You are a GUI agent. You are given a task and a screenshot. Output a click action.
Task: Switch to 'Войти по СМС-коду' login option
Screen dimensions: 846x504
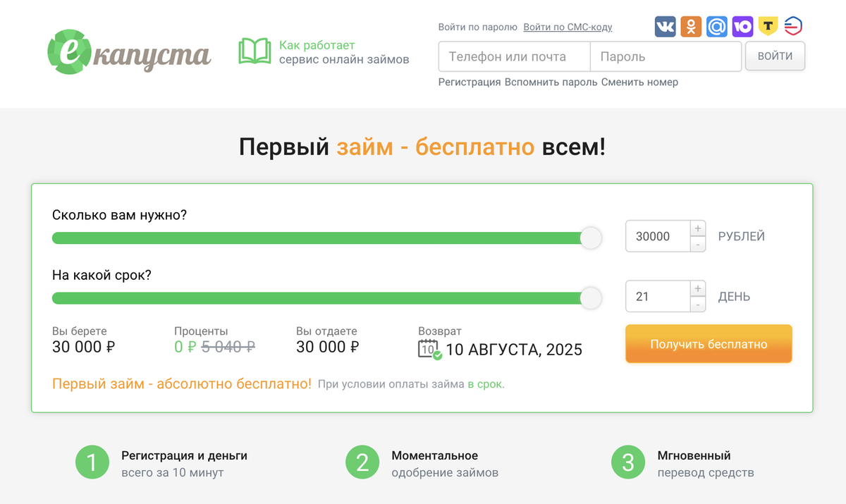coord(567,26)
